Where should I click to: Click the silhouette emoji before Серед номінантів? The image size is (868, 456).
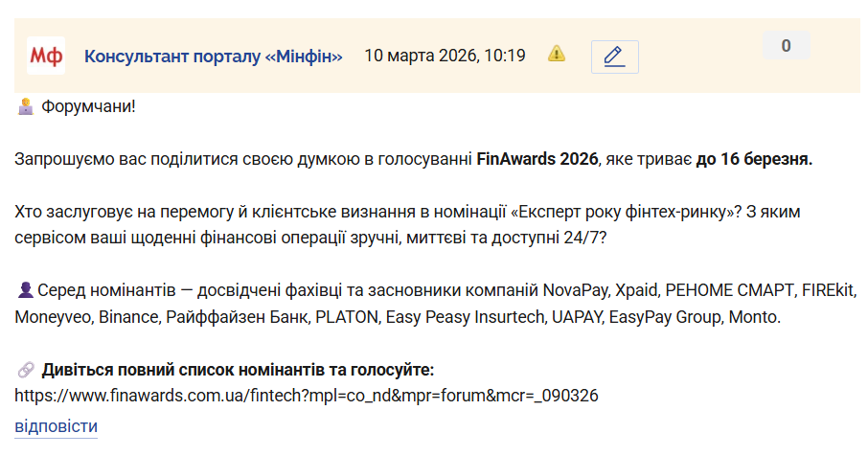(x=26, y=289)
